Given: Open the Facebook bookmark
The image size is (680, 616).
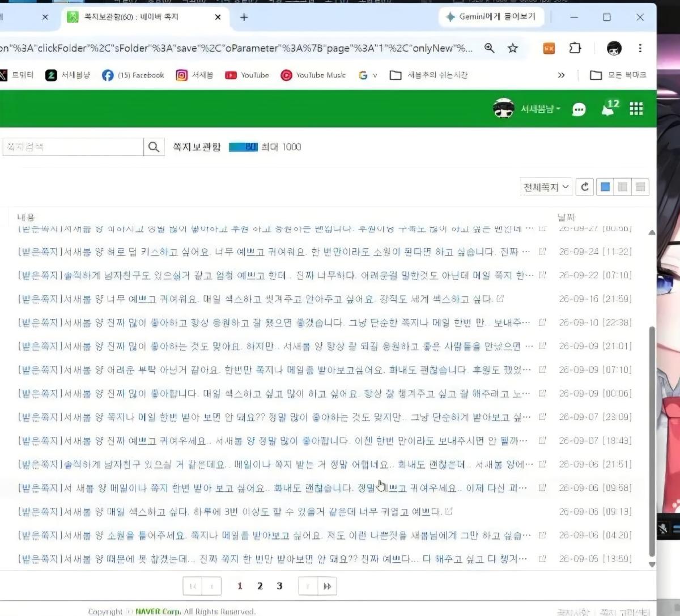Looking at the screenshot, I should click(x=133, y=75).
